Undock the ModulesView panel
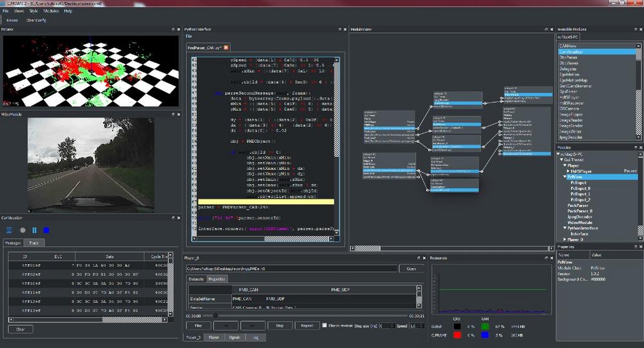Viewport: 644px width, 348px height. [x=545, y=30]
